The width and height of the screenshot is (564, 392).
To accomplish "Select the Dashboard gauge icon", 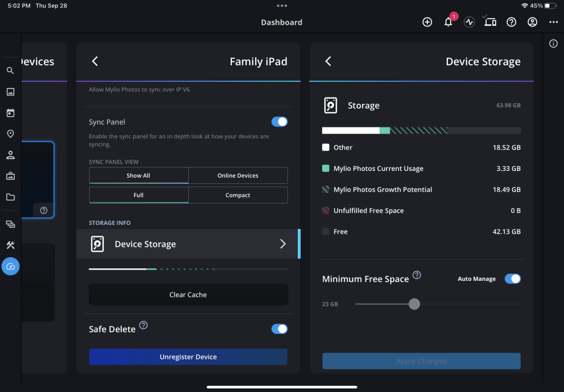I will click(x=10, y=266).
